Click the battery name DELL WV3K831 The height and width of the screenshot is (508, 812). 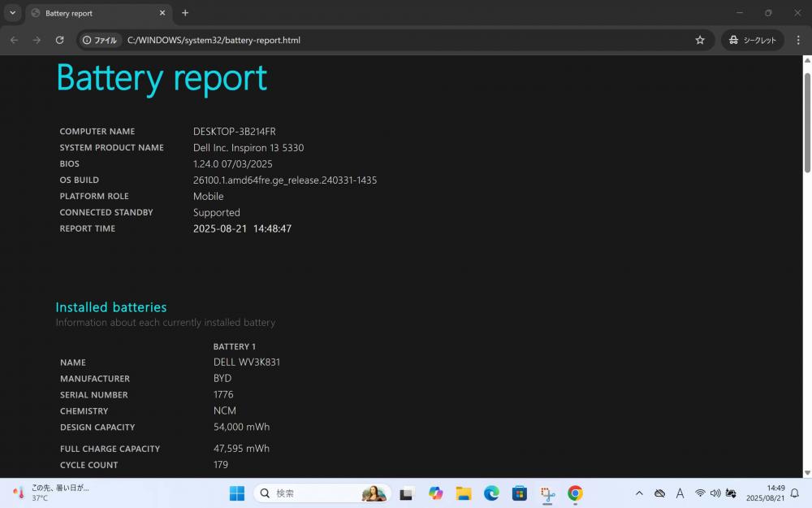(247, 362)
